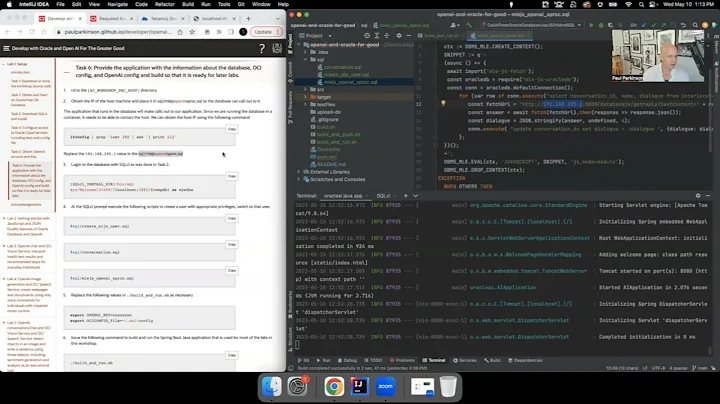Hide the Terminal panel

708,196
